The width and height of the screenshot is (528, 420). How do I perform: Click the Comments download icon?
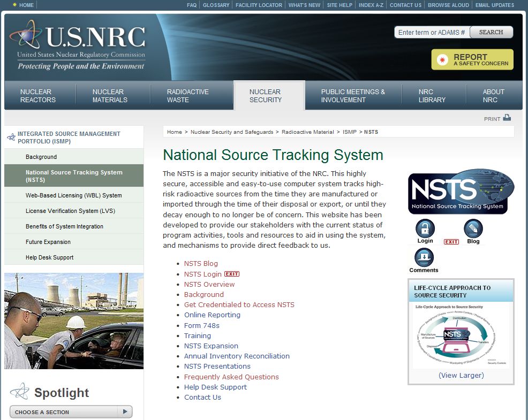tap(424, 257)
